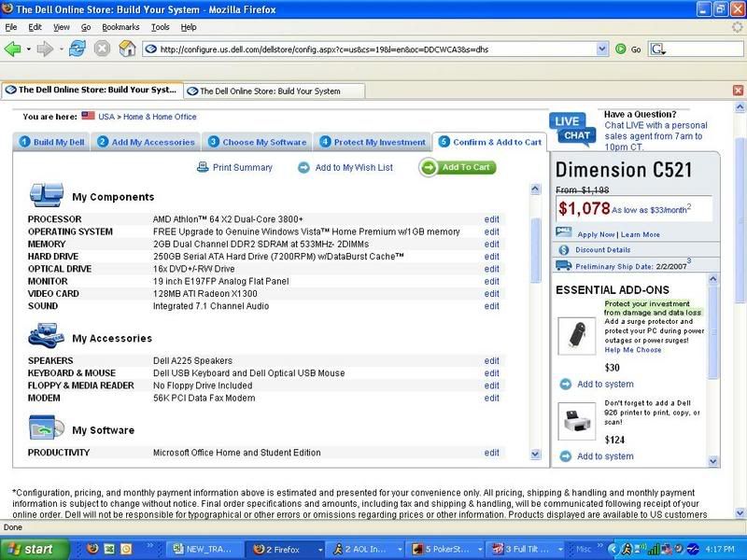Image resolution: width=747 pixels, height=560 pixels.
Task: Go to step 1 Build My Dell
Action: click(51, 142)
